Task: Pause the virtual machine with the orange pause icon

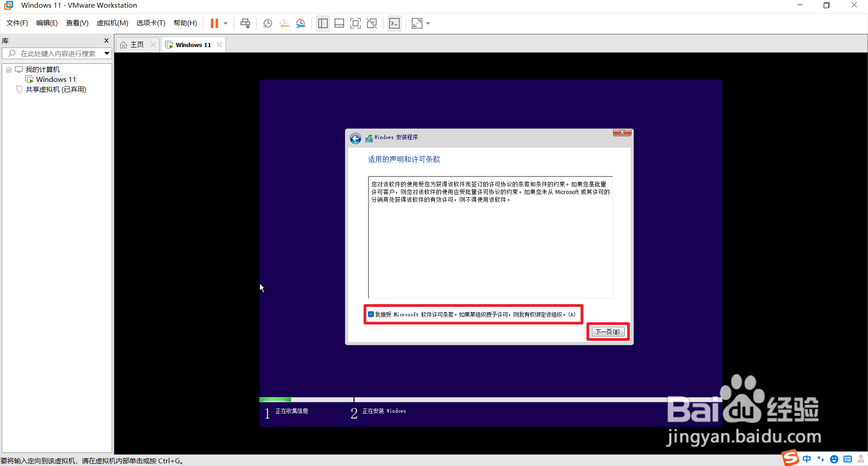Action: coord(214,23)
